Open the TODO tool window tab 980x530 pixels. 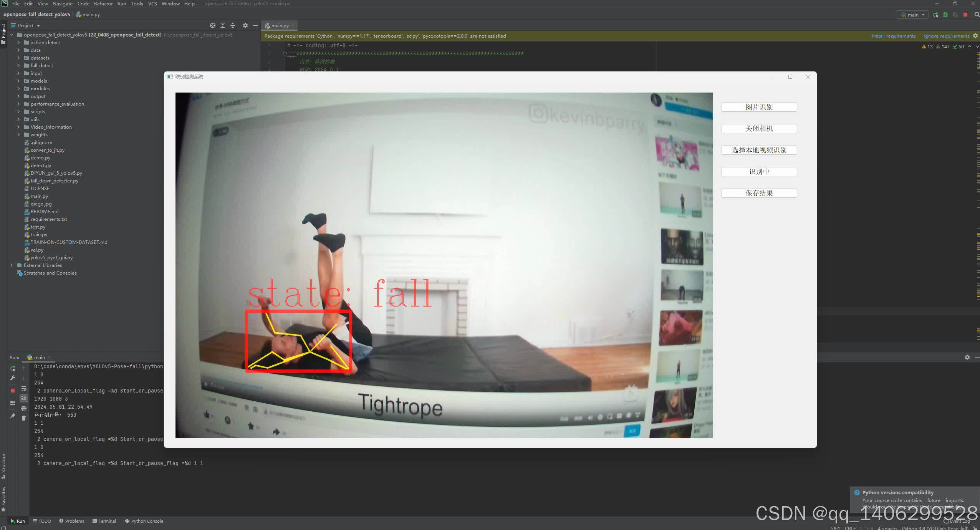[42, 521]
